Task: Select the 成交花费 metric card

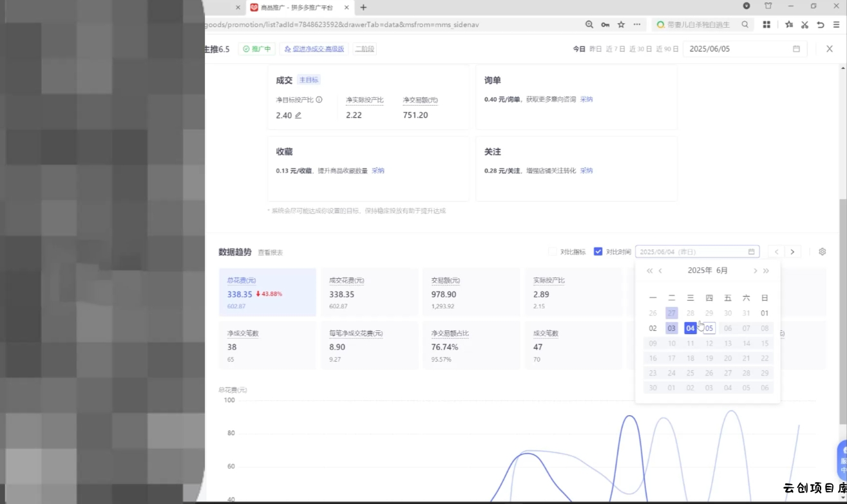Action: click(369, 293)
